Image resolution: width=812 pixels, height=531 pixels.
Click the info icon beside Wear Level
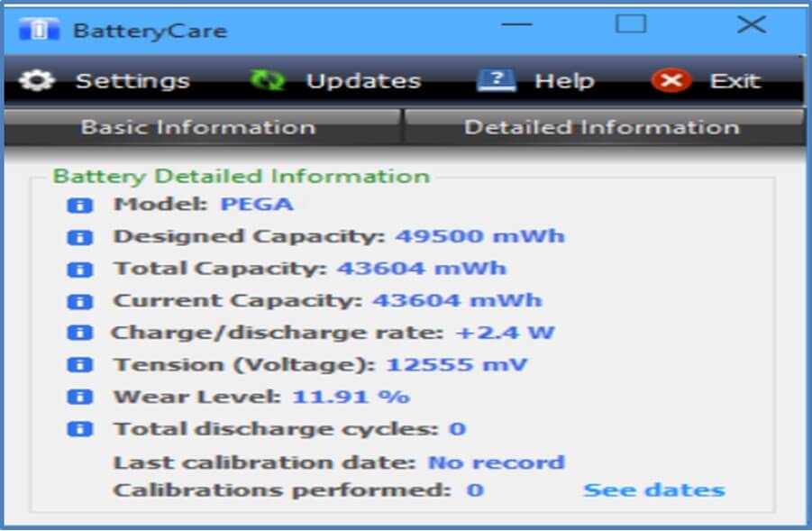79,397
